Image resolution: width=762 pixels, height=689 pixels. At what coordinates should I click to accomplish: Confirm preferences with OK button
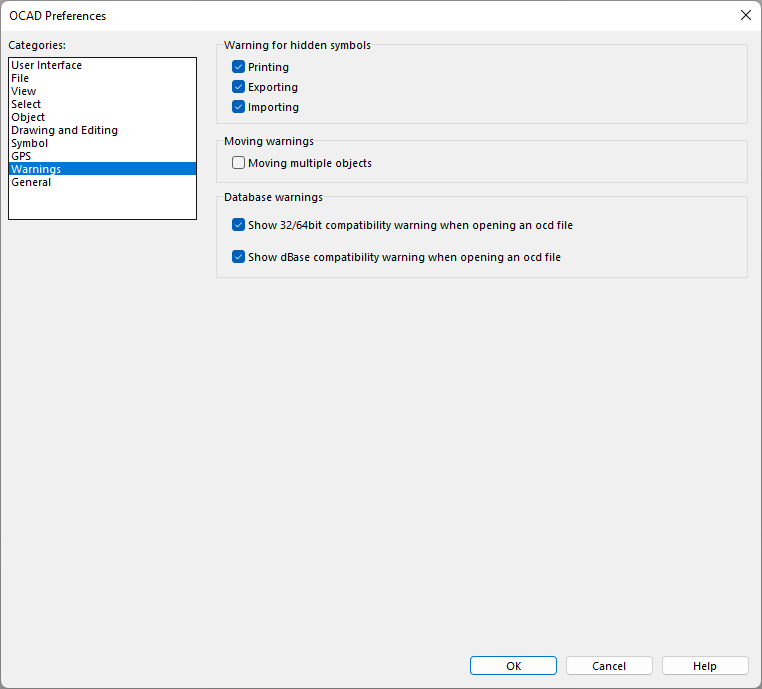(513, 666)
